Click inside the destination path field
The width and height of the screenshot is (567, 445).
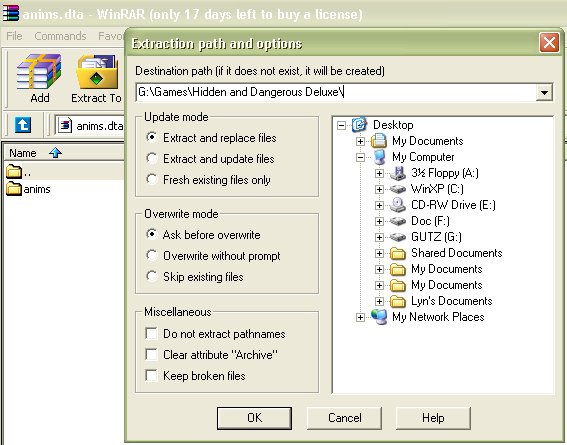pos(336,92)
